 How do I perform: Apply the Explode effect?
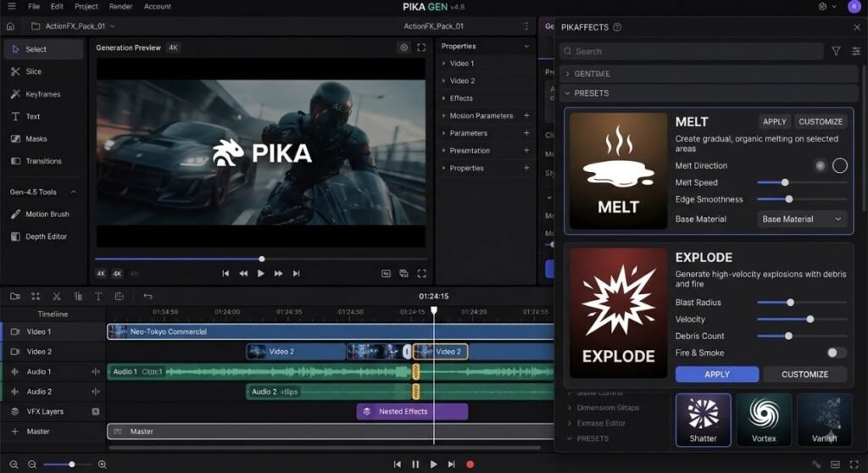point(717,375)
